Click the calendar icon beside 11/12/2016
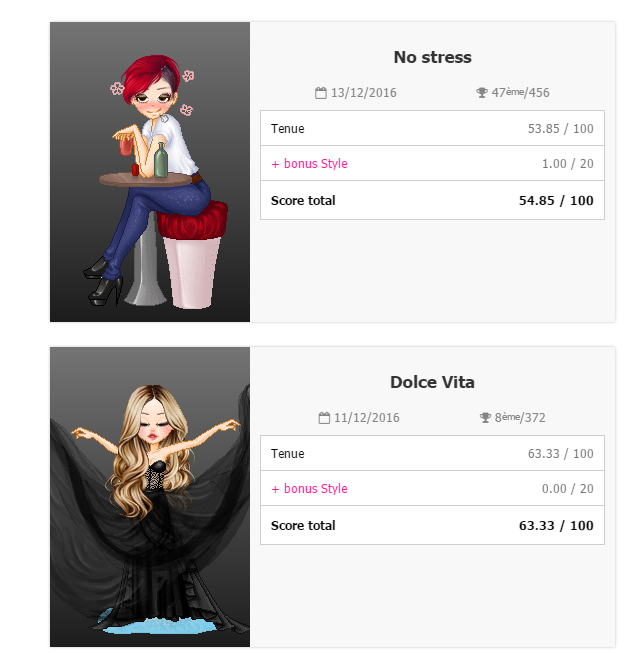This screenshot has height=654, width=631. [324, 418]
